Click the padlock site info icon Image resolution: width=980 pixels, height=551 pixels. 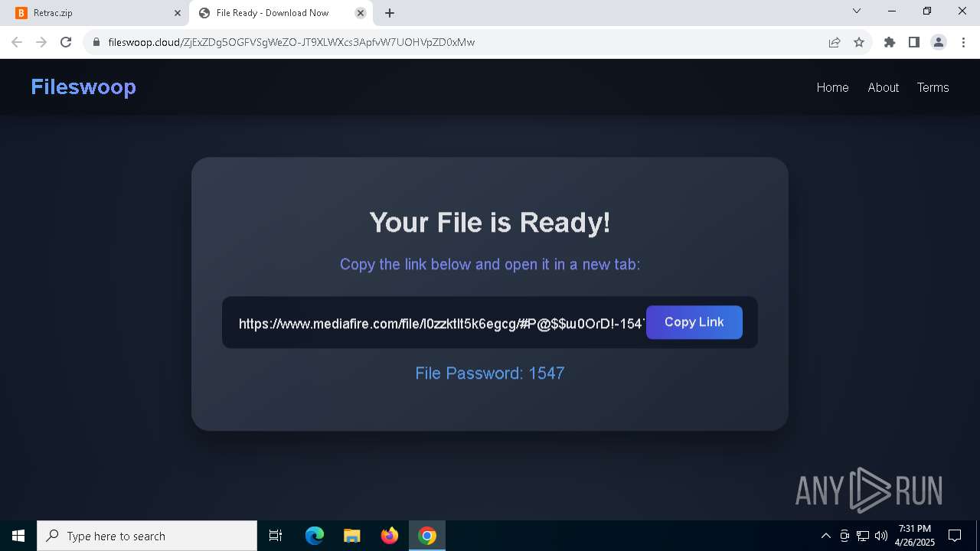click(x=96, y=42)
